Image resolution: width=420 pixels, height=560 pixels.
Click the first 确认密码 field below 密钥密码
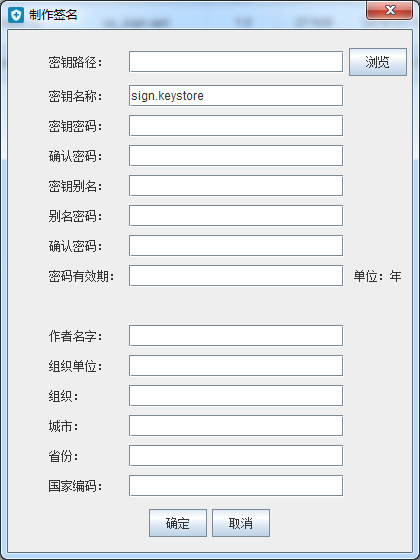click(x=236, y=155)
